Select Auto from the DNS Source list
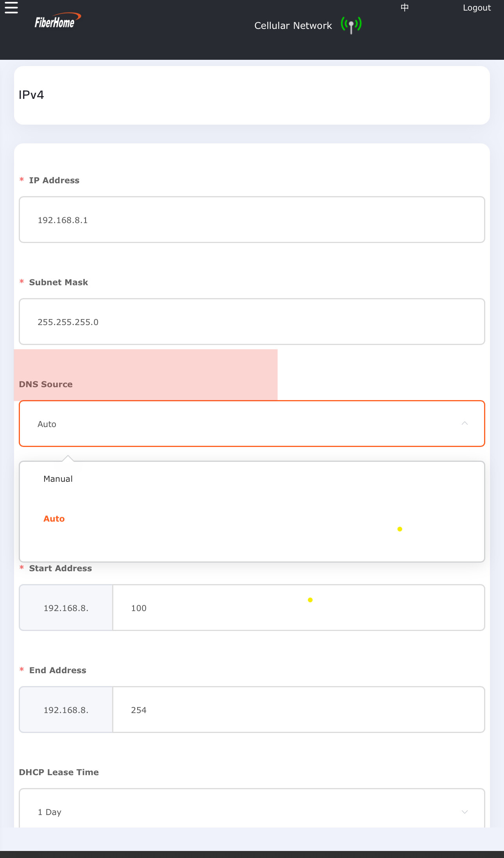The width and height of the screenshot is (504, 858). 54,519
